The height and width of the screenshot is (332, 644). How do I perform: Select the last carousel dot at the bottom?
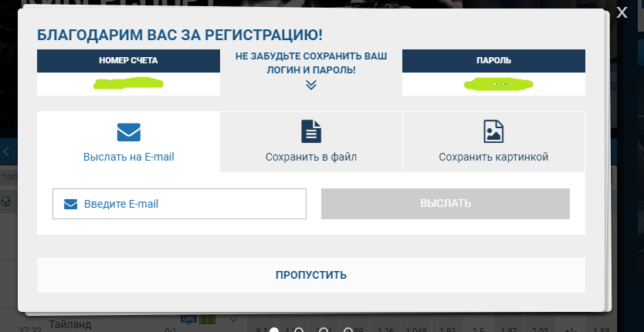tap(348, 331)
